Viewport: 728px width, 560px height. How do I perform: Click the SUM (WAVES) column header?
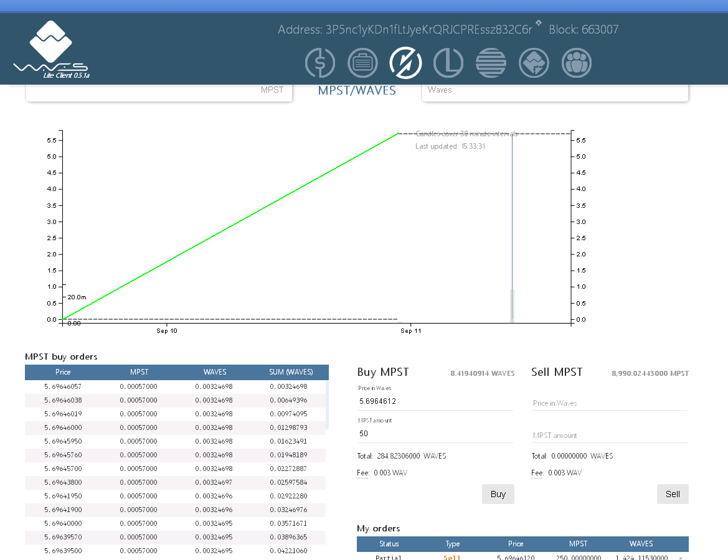[x=291, y=372]
